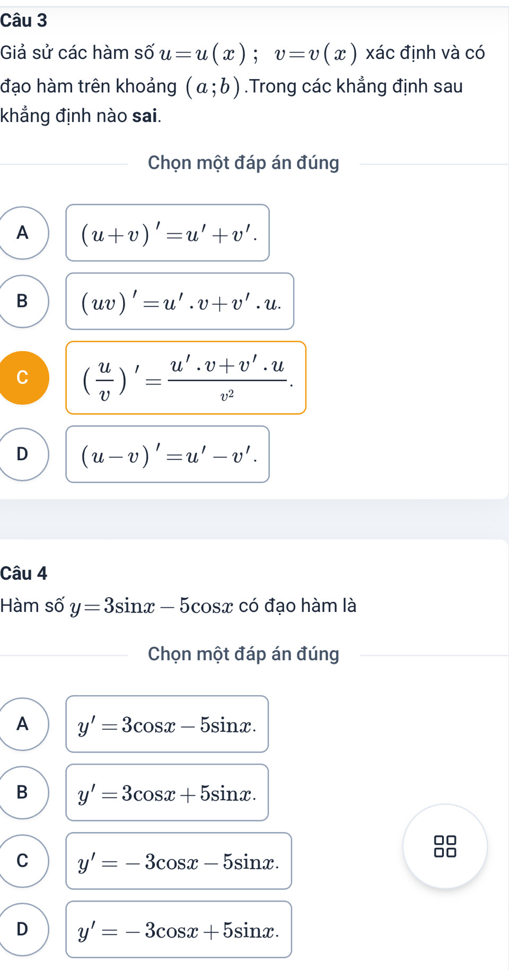Image resolution: width=509 pixels, height=980 pixels.
Task: Click Câu 4 question text about đạo hàm
Action: click(178, 606)
